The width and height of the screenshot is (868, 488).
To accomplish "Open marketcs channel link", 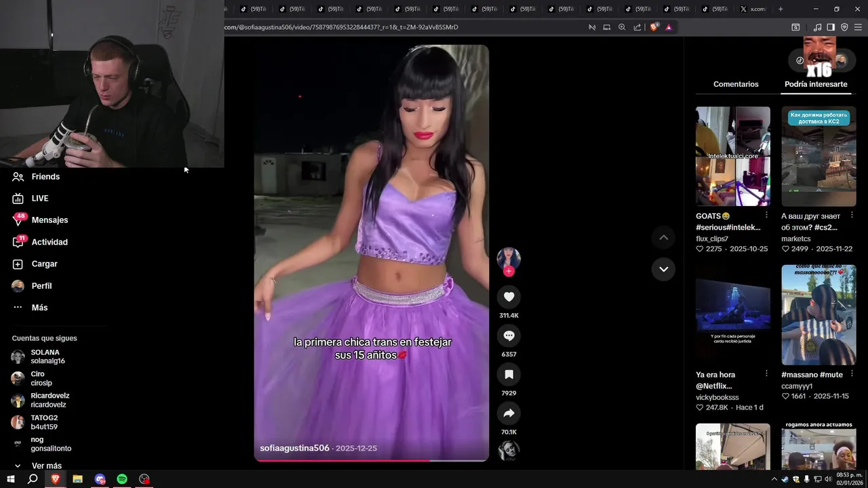I will [x=796, y=239].
